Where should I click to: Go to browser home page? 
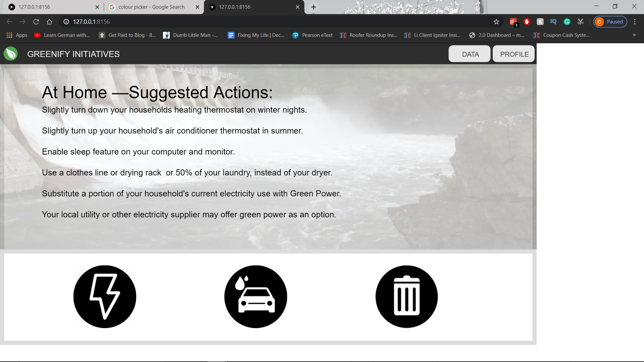coord(50,22)
